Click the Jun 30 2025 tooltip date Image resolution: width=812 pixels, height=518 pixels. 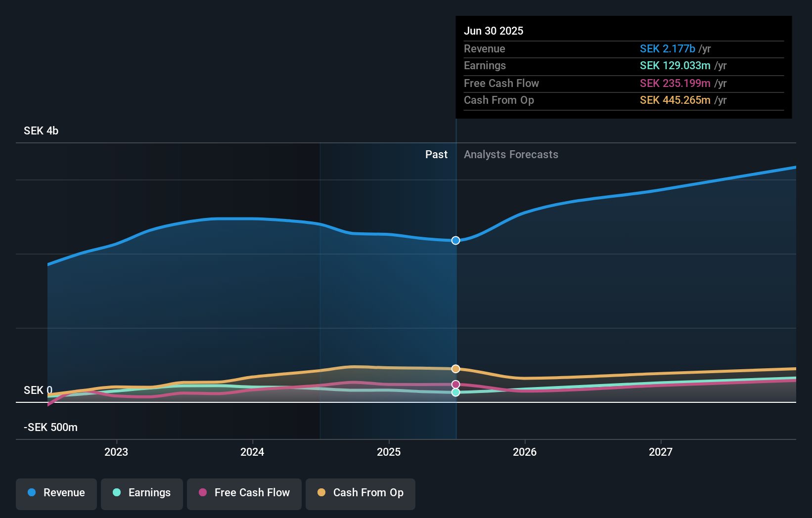point(494,31)
